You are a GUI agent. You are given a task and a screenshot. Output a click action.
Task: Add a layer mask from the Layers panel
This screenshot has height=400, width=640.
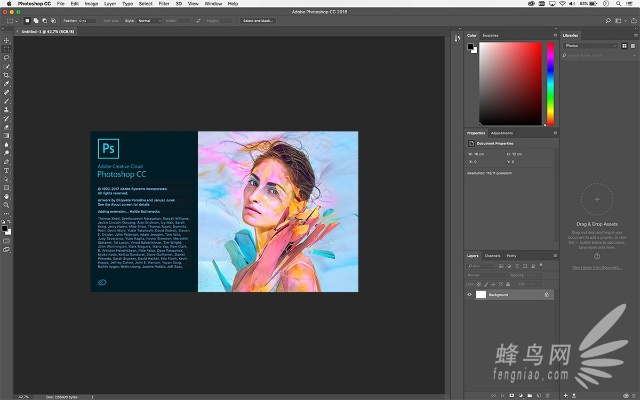pos(512,396)
